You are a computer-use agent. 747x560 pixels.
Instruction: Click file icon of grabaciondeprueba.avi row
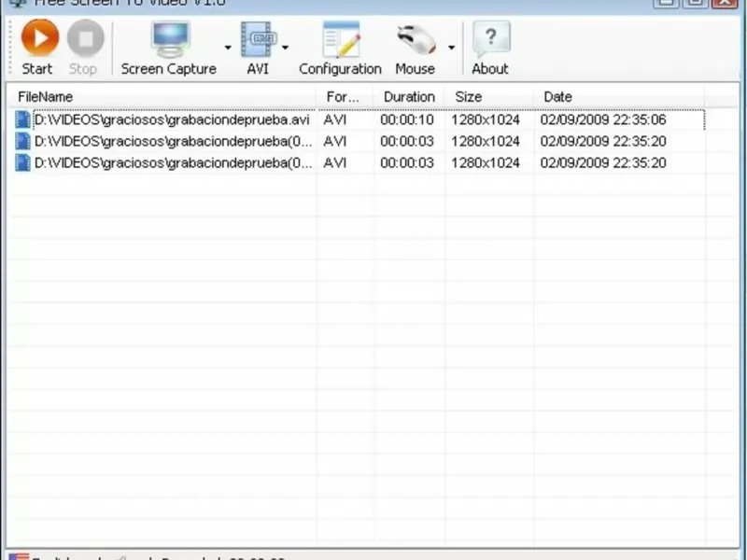coord(22,119)
